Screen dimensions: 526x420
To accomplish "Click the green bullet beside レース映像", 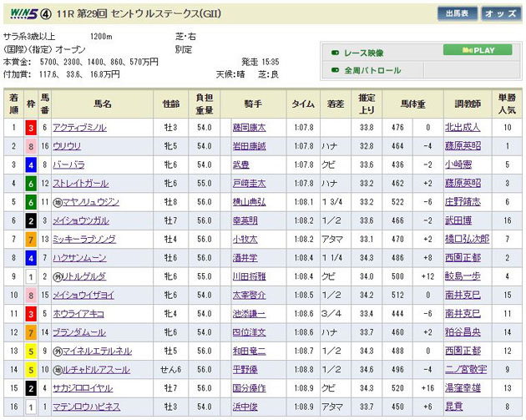I will 336,52.
